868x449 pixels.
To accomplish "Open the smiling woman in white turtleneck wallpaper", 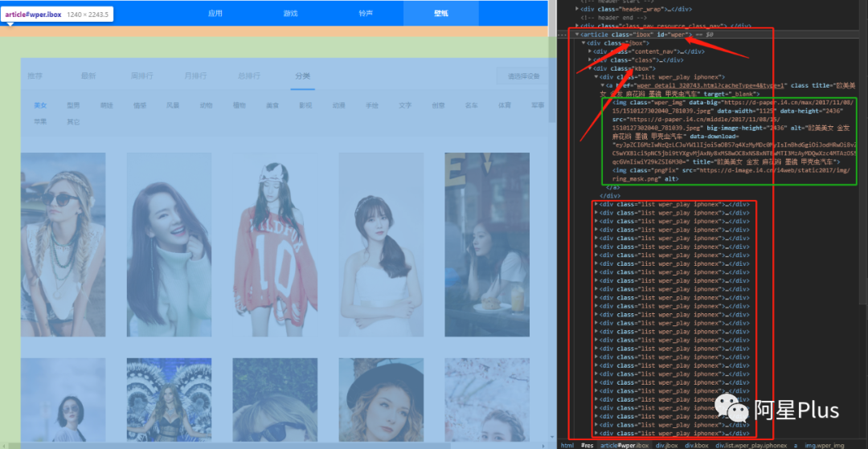I will click(x=169, y=244).
